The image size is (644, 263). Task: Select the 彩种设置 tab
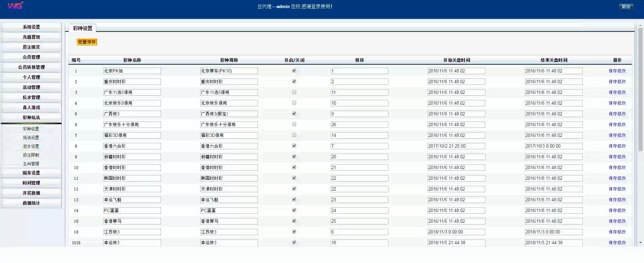[83, 29]
